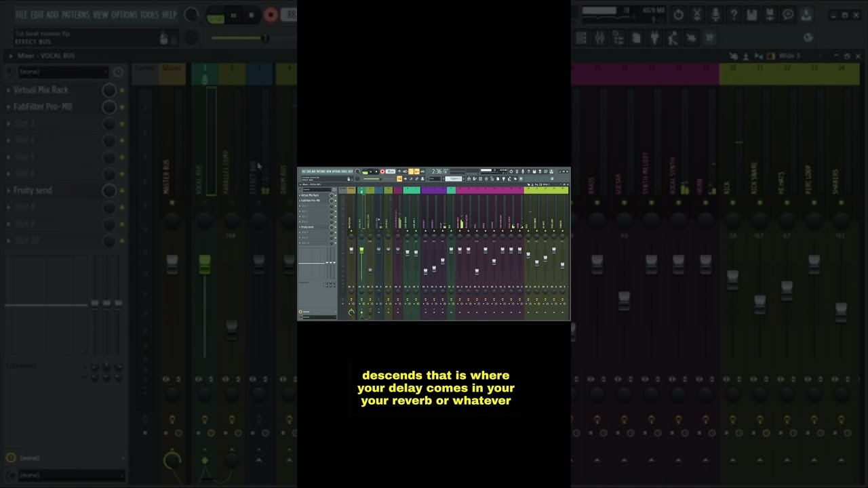
Task: Expand the FabFilter Pro-MB slot arrow
Action: (x=300, y=201)
